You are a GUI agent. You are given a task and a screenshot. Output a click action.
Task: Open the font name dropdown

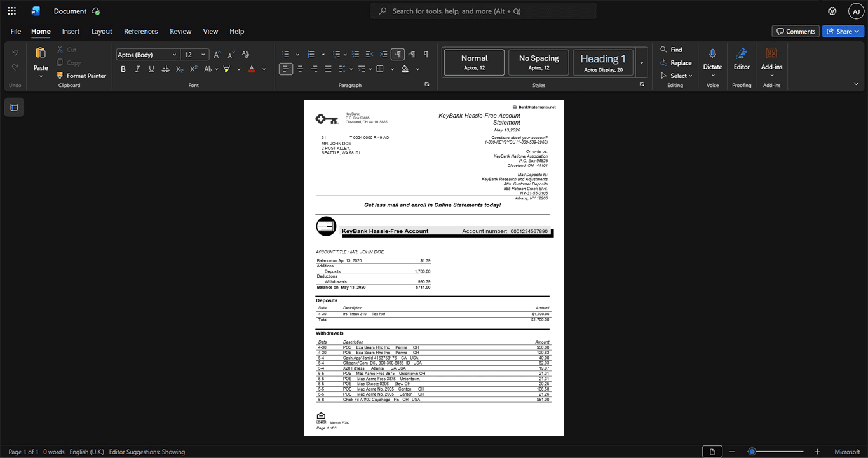point(175,55)
